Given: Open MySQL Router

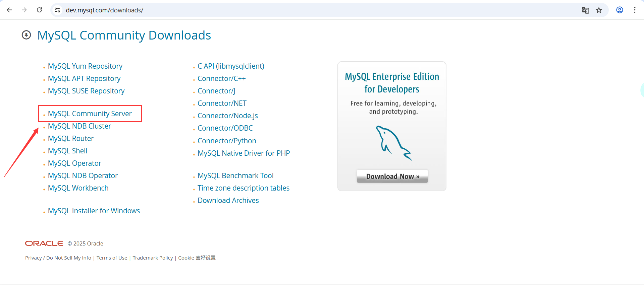Looking at the screenshot, I should tap(71, 138).
